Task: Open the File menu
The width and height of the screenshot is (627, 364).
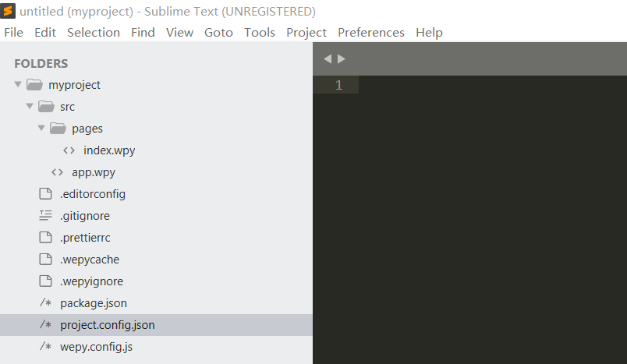Action: click(13, 33)
